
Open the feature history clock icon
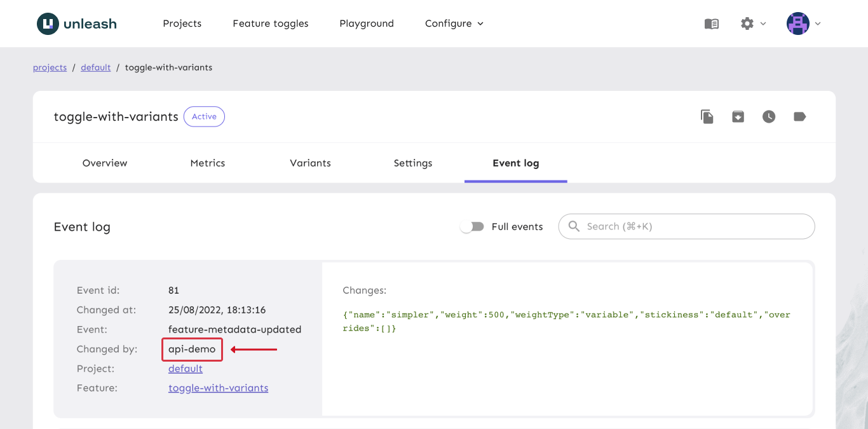coord(769,116)
